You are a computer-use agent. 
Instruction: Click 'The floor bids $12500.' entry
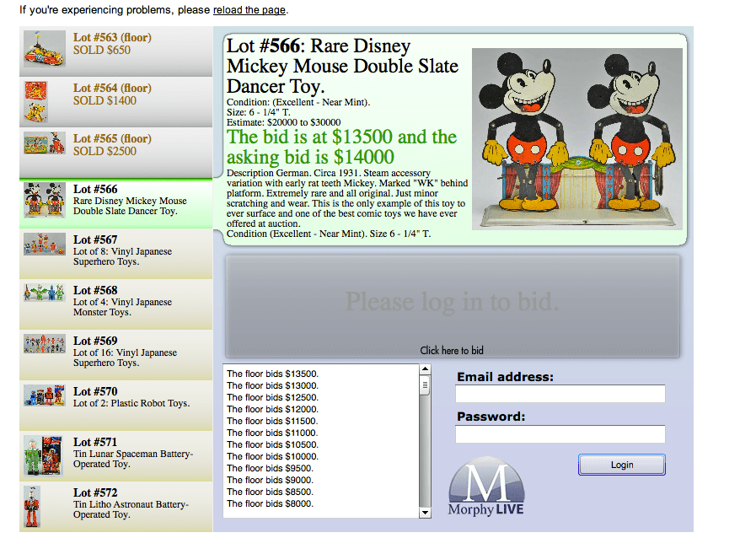click(x=273, y=398)
